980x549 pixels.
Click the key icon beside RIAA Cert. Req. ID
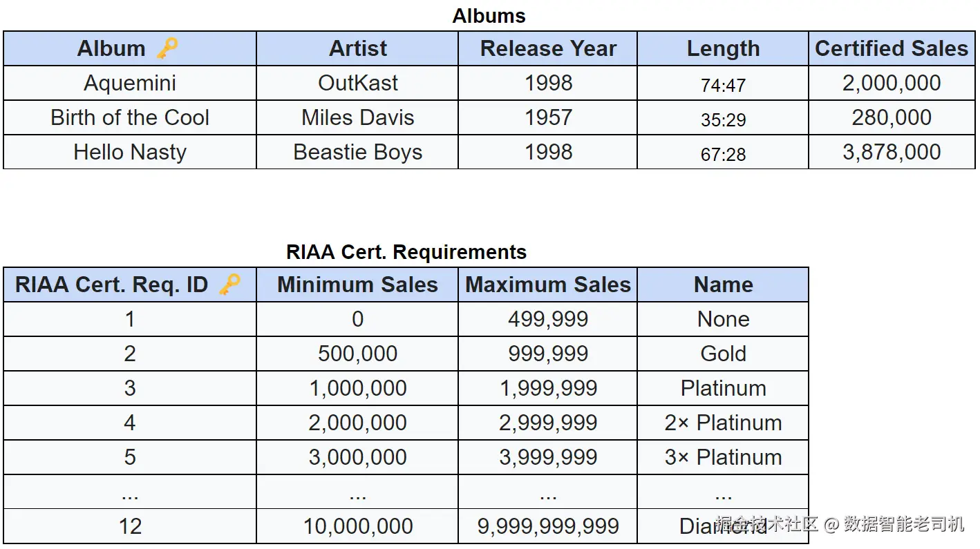tap(229, 285)
